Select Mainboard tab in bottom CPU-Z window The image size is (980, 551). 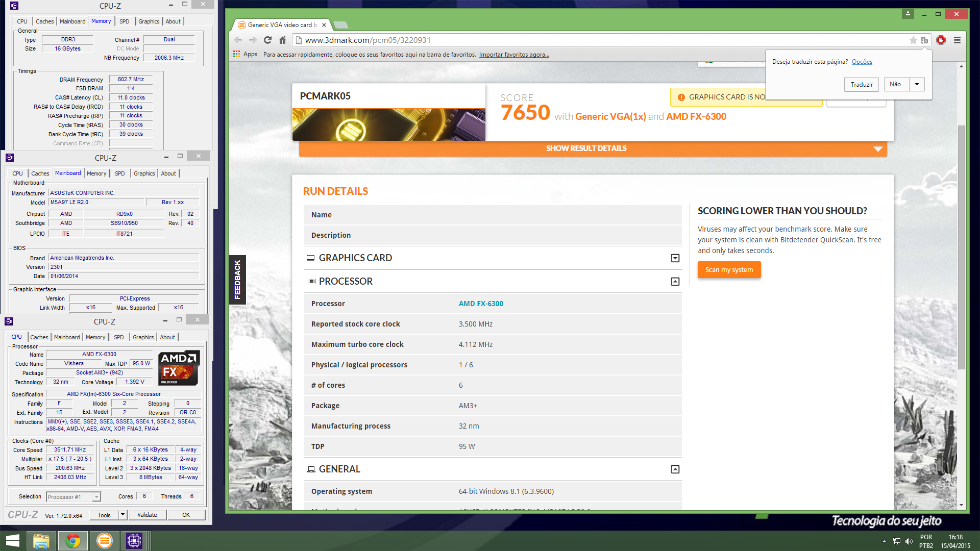click(67, 337)
